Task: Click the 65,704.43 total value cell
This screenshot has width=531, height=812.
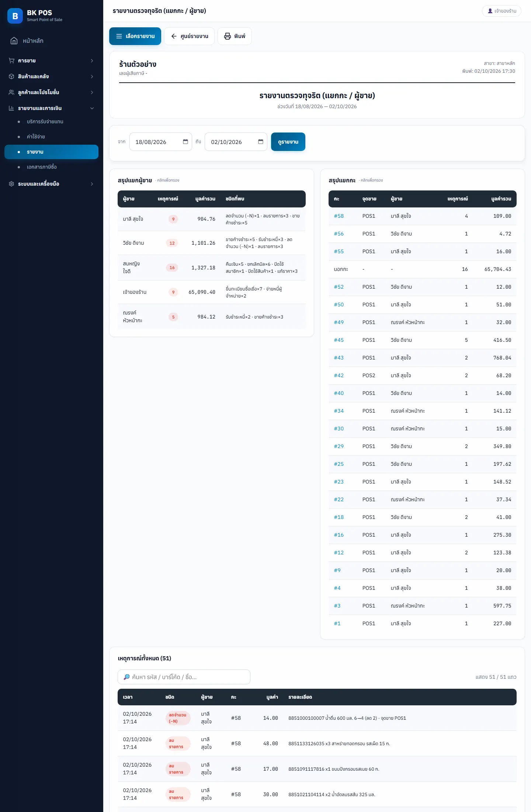Action: click(498, 269)
